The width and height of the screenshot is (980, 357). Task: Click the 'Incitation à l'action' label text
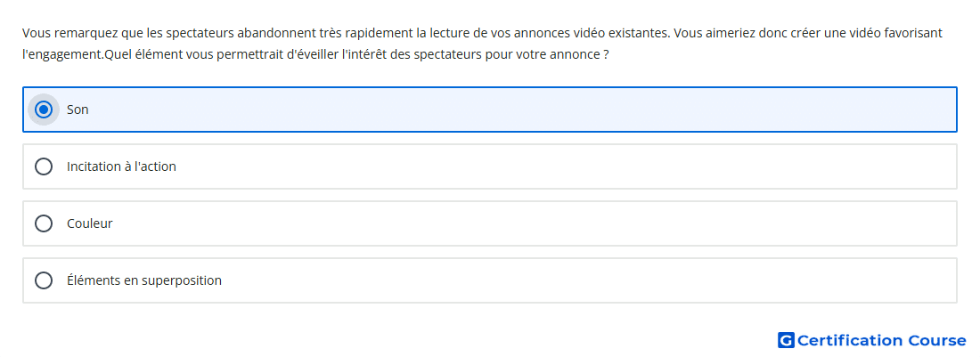click(121, 166)
